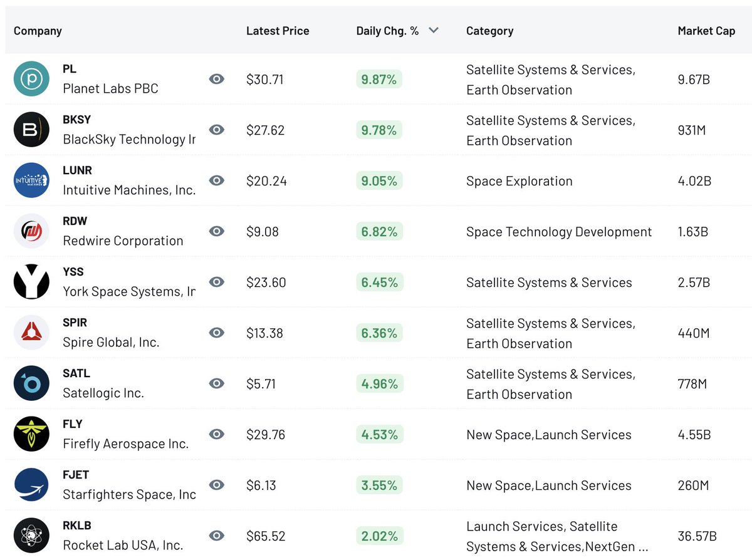Screen dimensions: 752x560
Task: Sort by the Company column header
Action: (x=38, y=30)
